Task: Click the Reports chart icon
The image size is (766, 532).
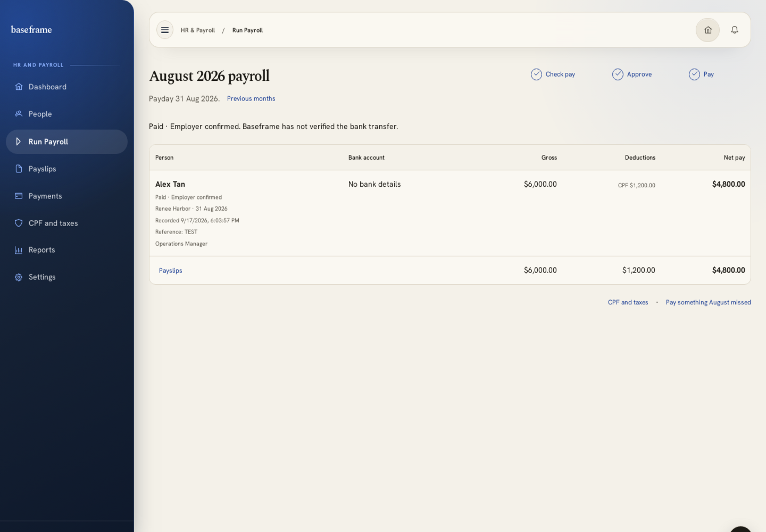Action: tap(19, 250)
